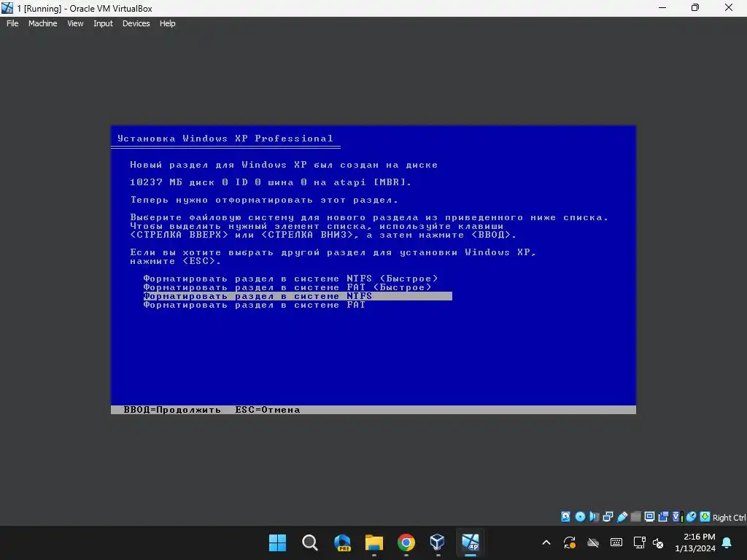
Task: Select the full FAT format option
Action: coord(255,305)
